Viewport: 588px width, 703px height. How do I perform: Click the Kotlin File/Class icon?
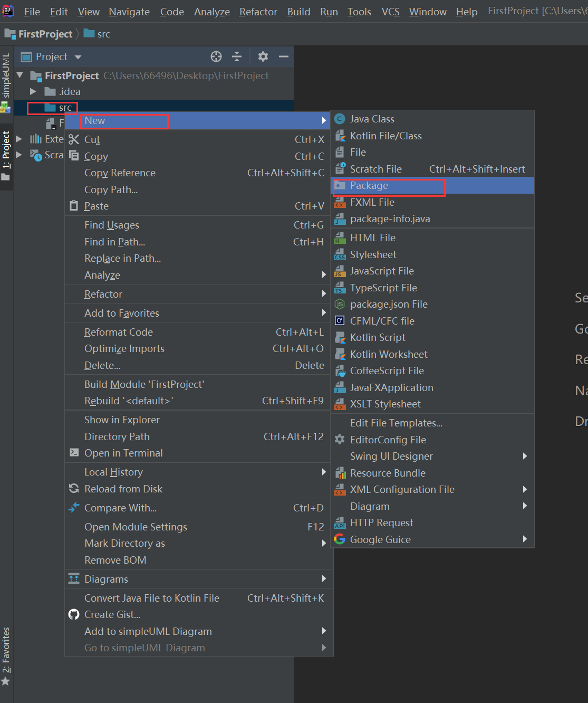click(x=340, y=136)
